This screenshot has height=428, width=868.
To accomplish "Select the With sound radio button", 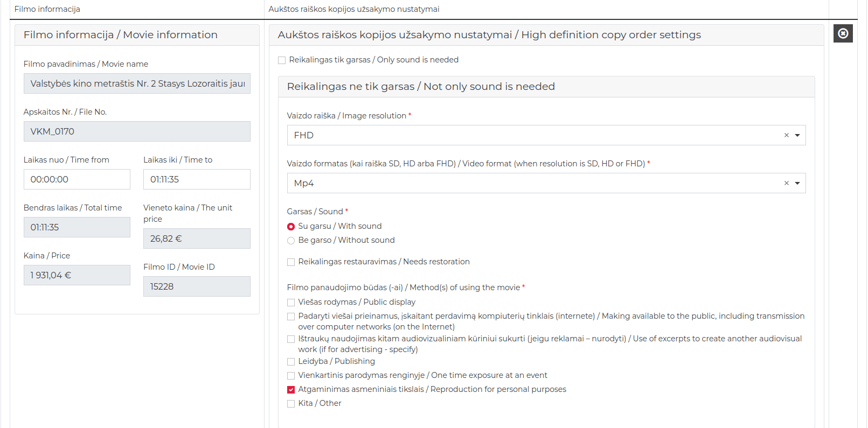I will click(x=291, y=227).
